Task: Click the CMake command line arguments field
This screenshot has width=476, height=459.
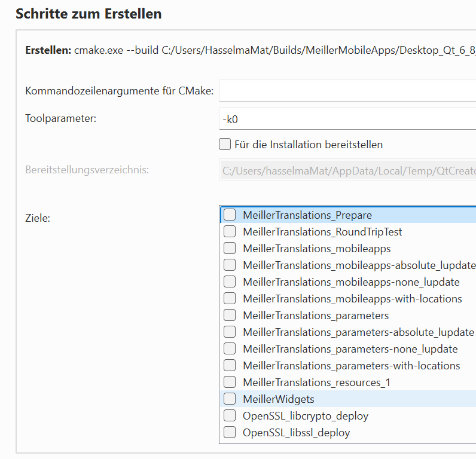Action: 347,91
